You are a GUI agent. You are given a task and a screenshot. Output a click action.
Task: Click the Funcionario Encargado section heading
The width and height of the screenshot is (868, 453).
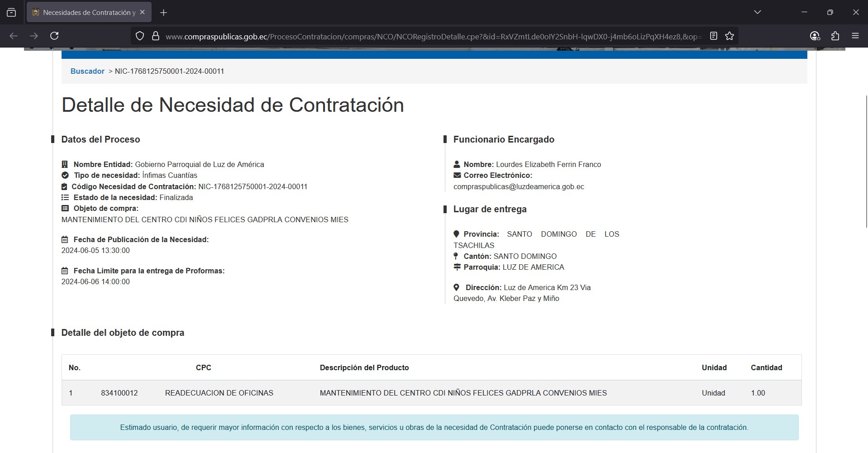click(504, 139)
